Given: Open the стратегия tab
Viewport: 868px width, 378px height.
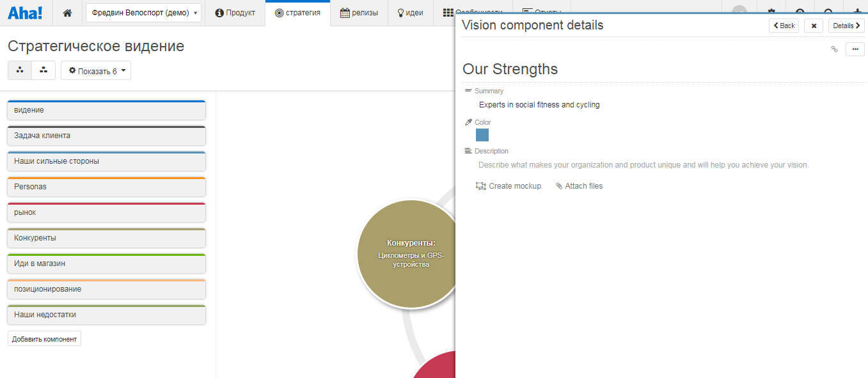Looking at the screenshot, I should 297,13.
